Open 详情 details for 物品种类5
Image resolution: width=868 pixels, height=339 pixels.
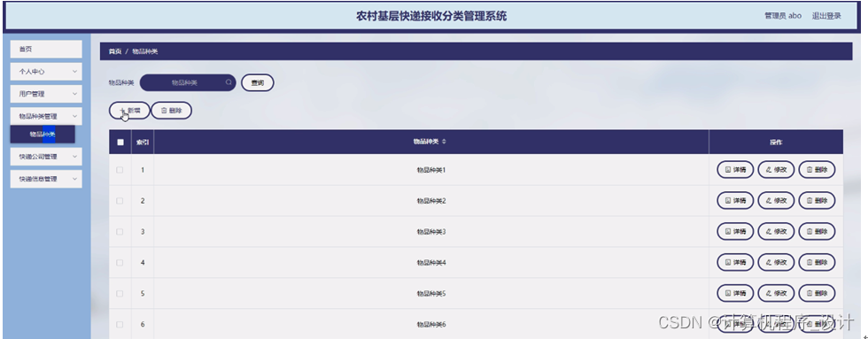[x=735, y=294]
